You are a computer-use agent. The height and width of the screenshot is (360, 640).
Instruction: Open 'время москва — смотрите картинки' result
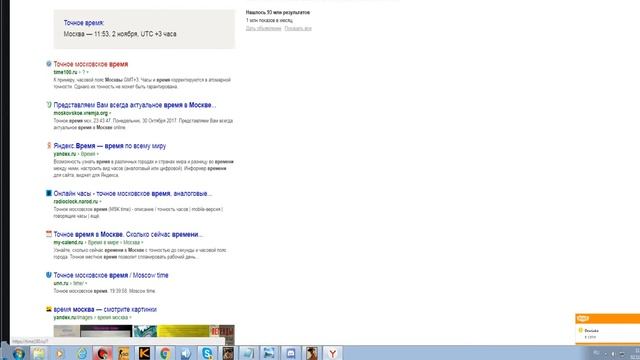coord(105,309)
